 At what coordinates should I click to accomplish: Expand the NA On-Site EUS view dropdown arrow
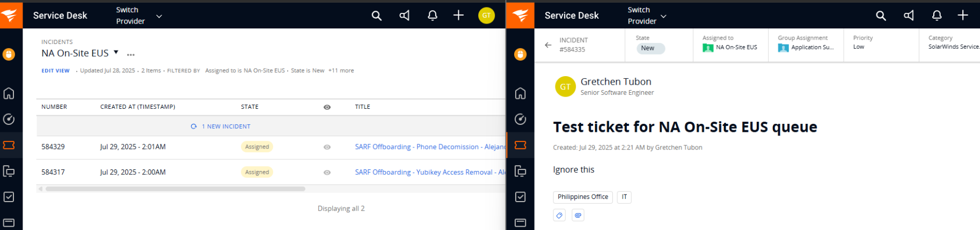click(116, 53)
